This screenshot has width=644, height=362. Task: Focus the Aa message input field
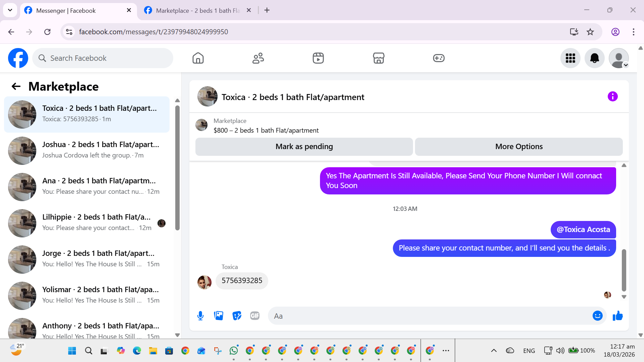430,316
